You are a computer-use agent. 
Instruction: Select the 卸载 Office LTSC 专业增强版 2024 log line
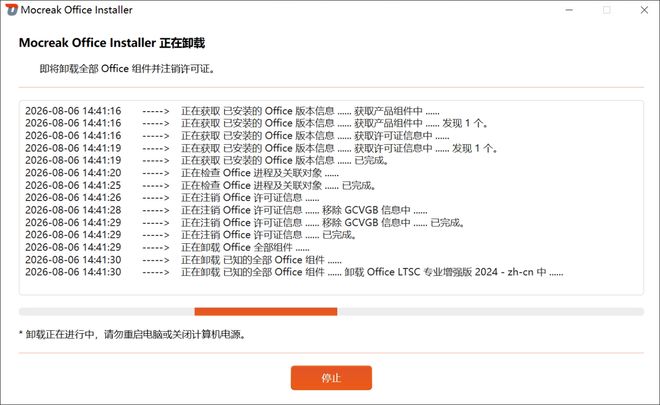[x=294, y=272]
